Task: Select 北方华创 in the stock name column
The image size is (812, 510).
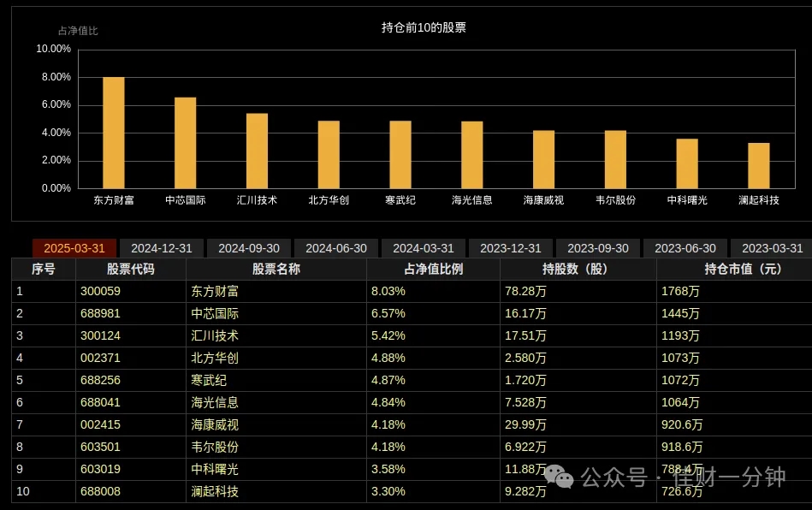Action: click(x=215, y=358)
